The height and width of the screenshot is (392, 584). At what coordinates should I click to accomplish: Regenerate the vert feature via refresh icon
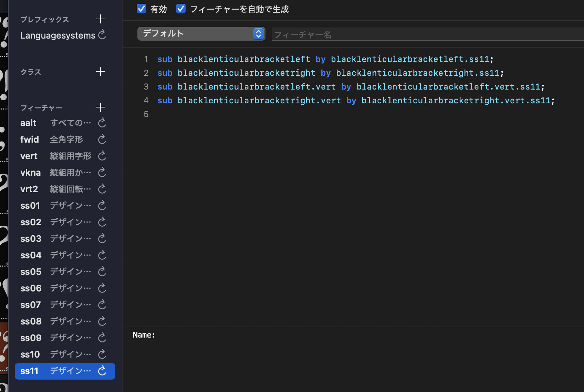(x=102, y=156)
